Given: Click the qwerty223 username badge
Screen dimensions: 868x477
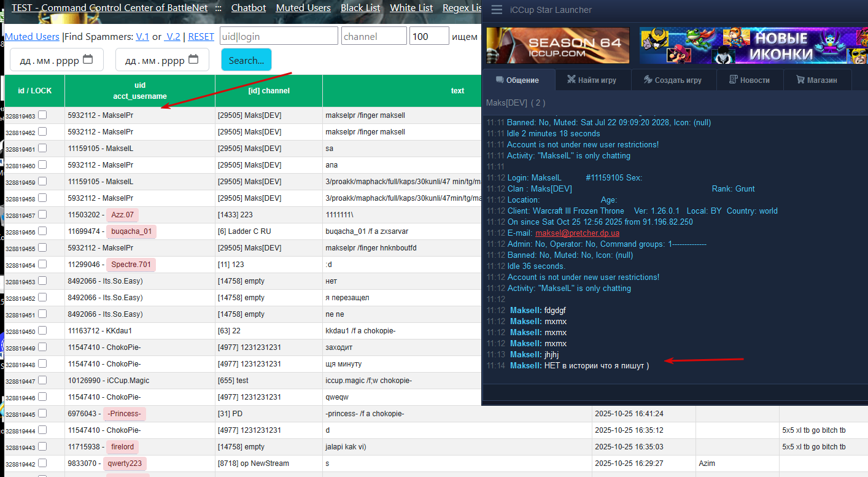Looking at the screenshot, I should click(x=125, y=463).
